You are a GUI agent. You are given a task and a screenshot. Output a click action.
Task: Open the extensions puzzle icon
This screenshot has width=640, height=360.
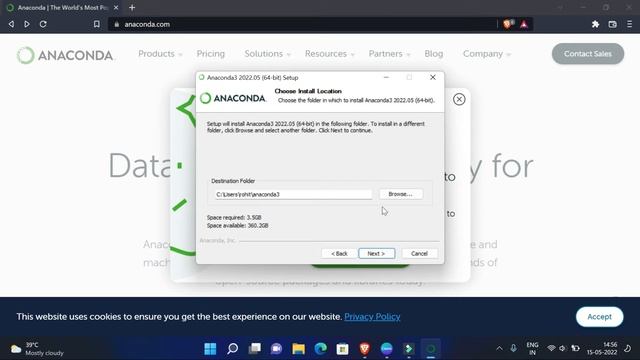click(x=596, y=24)
